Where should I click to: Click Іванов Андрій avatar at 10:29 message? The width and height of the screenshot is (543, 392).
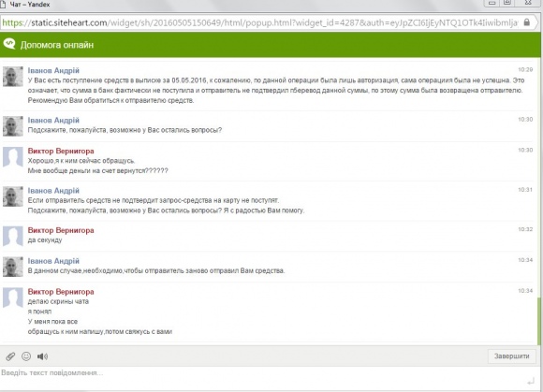13,76
